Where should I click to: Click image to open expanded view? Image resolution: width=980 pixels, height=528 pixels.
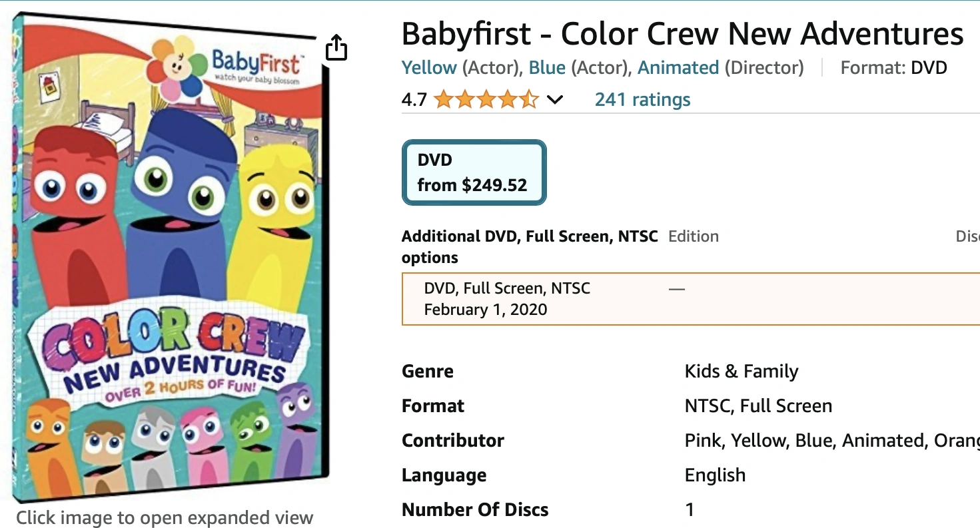coord(166,517)
